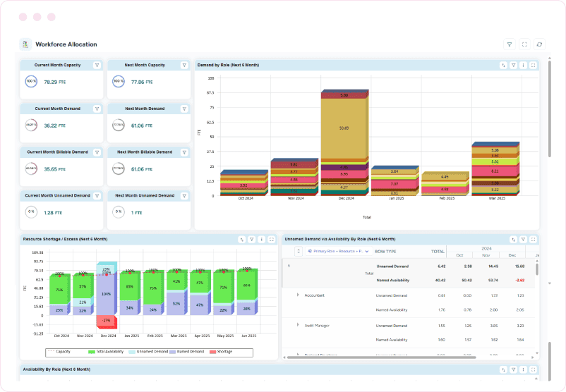Viewport: 566px width, 392px height.
Task: Filter the Current Month Billable Demand card
Action: (97, 152)
